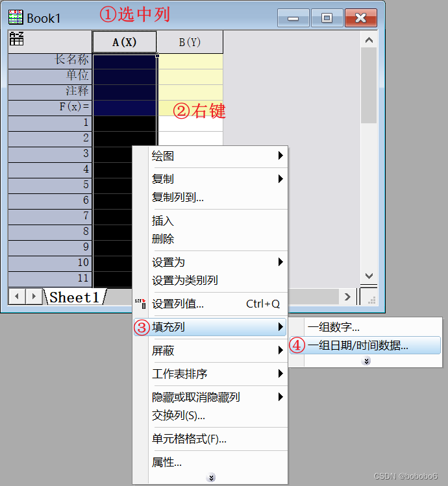448x486 pixels.
Task: Select the F(x)= row header
Action: (x=49, y=108)
